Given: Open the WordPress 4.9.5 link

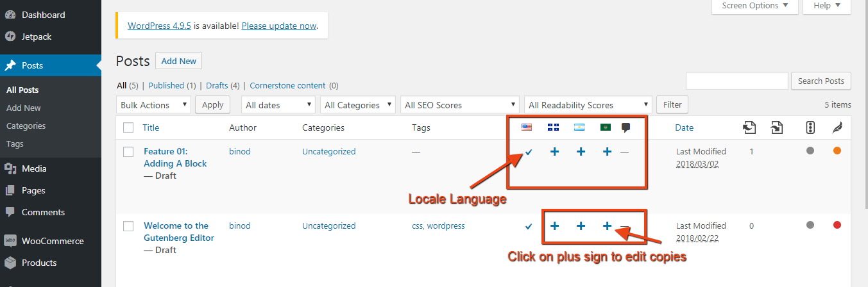Looking at the screenshot, I should click(159, 26).
